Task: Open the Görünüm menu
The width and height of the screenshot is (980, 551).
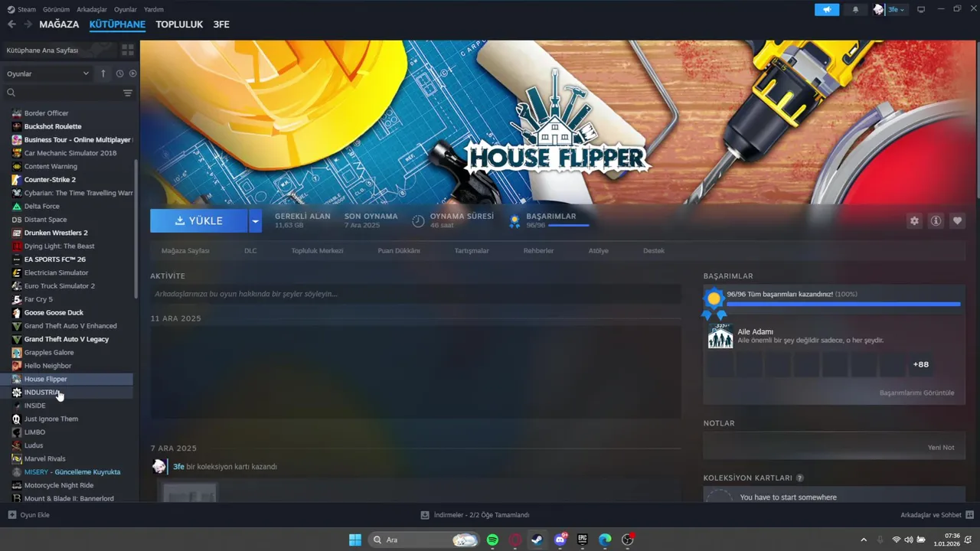Action: 56,9
